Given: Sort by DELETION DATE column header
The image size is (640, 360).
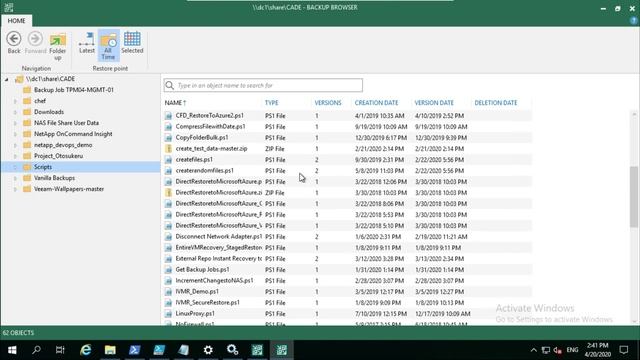Looking at the screenshot, I should (x=496, y=103).
